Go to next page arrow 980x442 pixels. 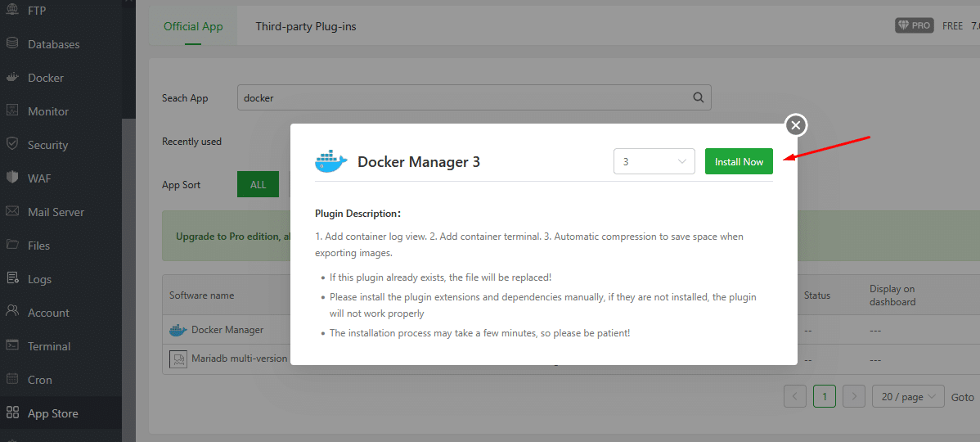tap(854, 396)
